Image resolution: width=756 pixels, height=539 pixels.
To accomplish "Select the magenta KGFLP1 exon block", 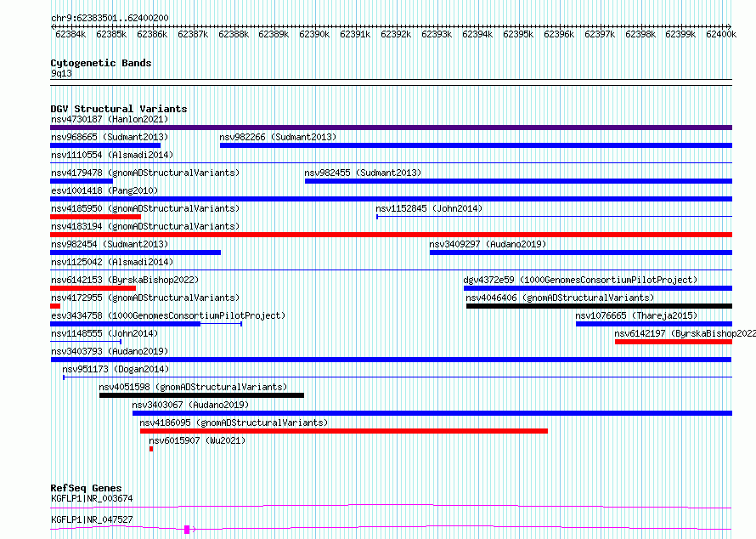I will pyautogui.click(x=187, y=530).
